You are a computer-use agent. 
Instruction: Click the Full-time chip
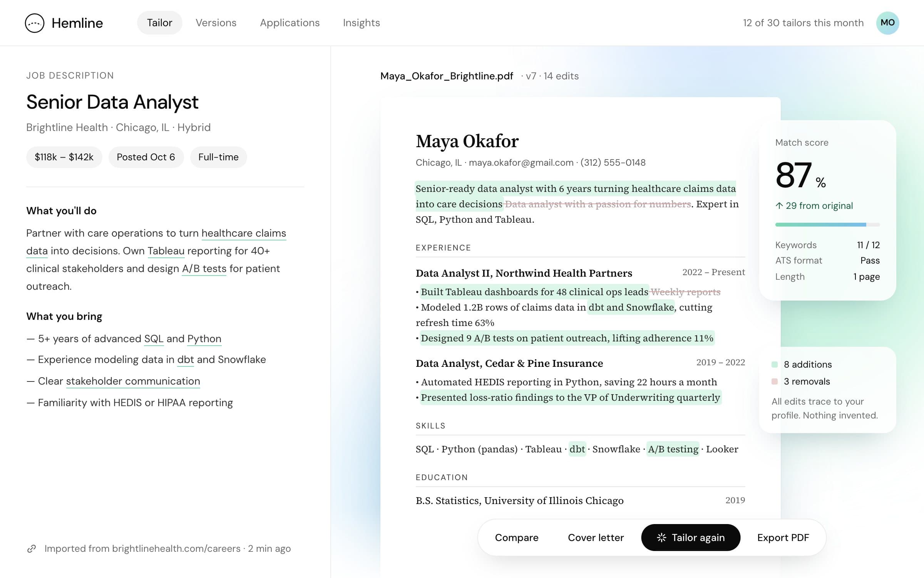[218, 157]
